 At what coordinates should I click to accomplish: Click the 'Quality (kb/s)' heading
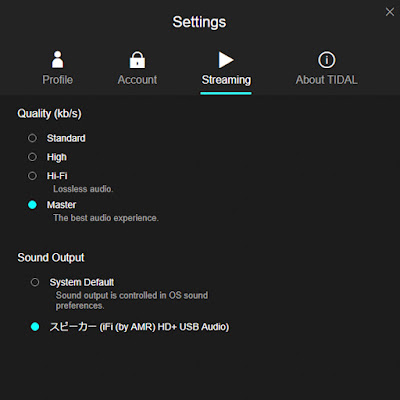(x=49, y=114)
